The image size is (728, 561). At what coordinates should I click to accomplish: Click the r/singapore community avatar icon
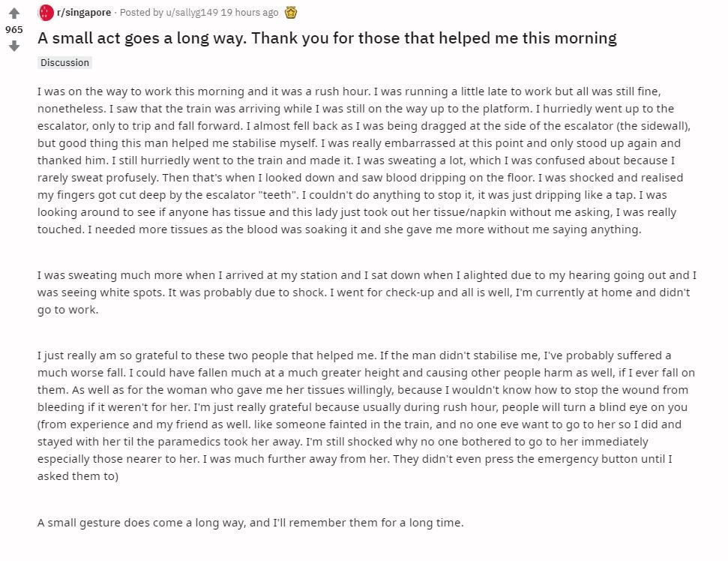46,12
